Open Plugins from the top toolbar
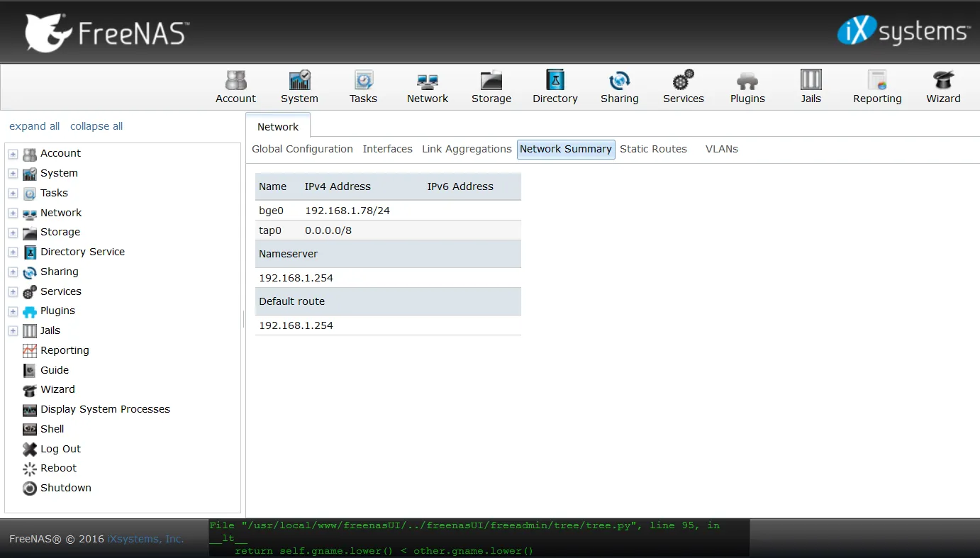 pos(747,85)
